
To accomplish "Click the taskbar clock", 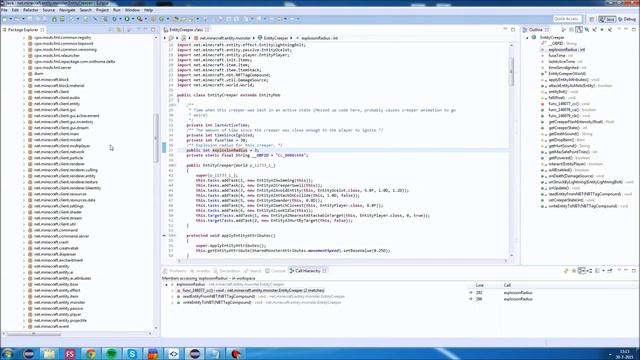I will coord(624,354).
